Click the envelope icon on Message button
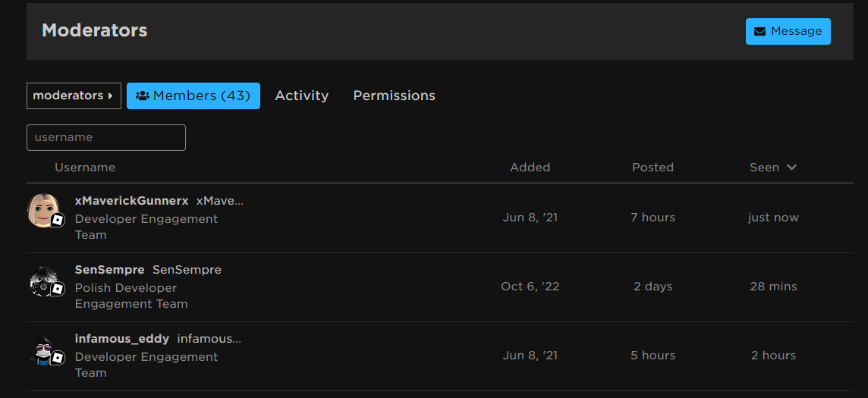 tap(759, 32)
